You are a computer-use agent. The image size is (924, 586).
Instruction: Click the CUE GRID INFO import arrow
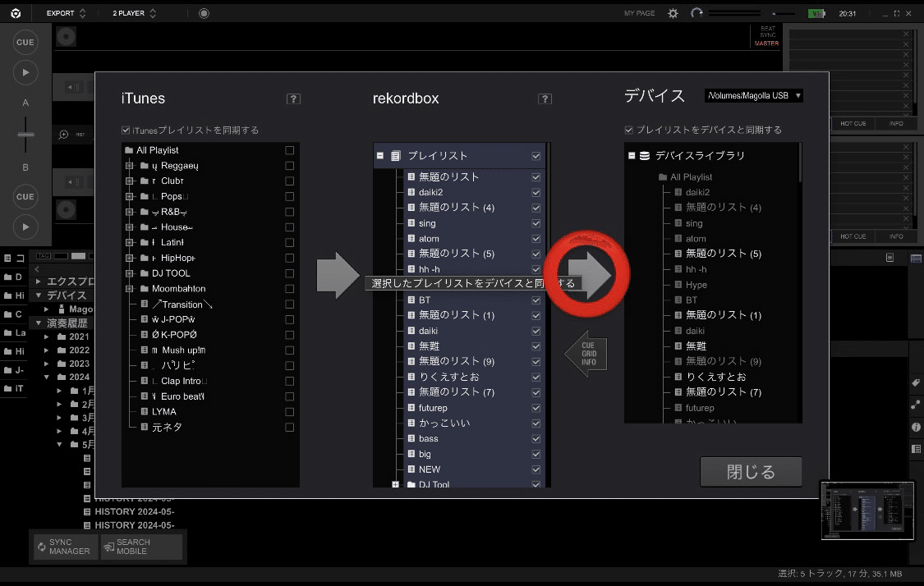[x=586, y=354]
